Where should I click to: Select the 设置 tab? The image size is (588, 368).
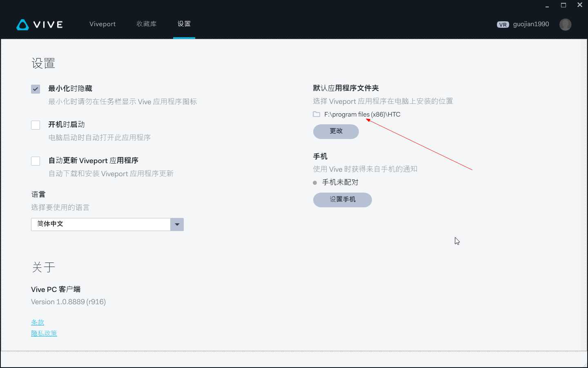[x=184, y=24]
